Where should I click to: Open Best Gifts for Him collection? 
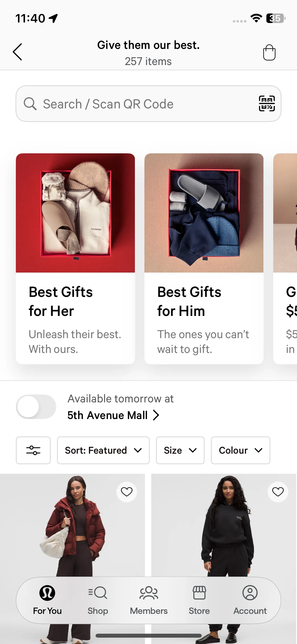(x=204, y=259)
